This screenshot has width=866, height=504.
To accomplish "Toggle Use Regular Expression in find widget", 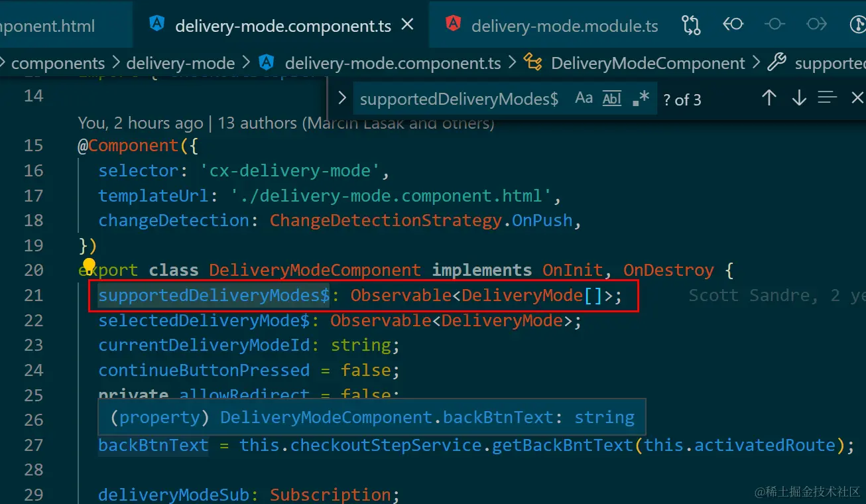I will tap(641, 99).
